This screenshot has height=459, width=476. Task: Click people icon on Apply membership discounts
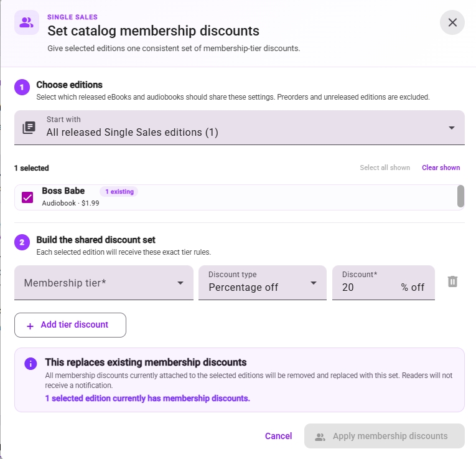click(320, 437)
